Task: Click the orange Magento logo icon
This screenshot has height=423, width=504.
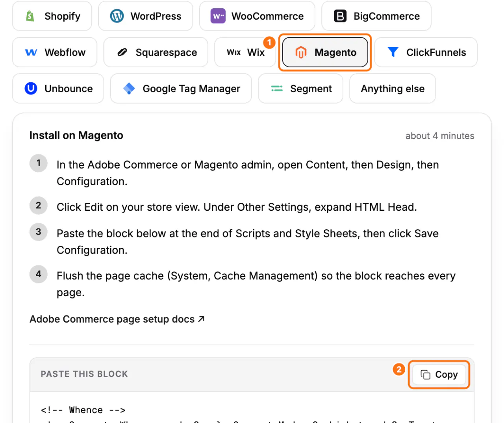Action: click(301, 52)
